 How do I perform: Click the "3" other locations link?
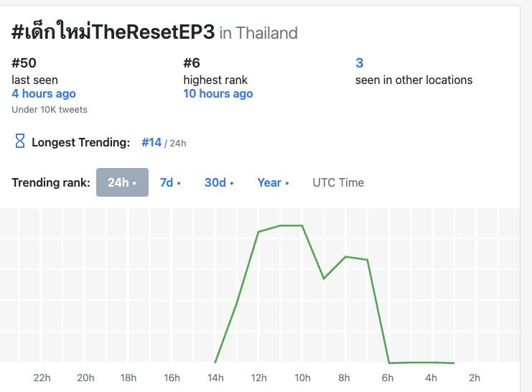click(x=360, y=63)
